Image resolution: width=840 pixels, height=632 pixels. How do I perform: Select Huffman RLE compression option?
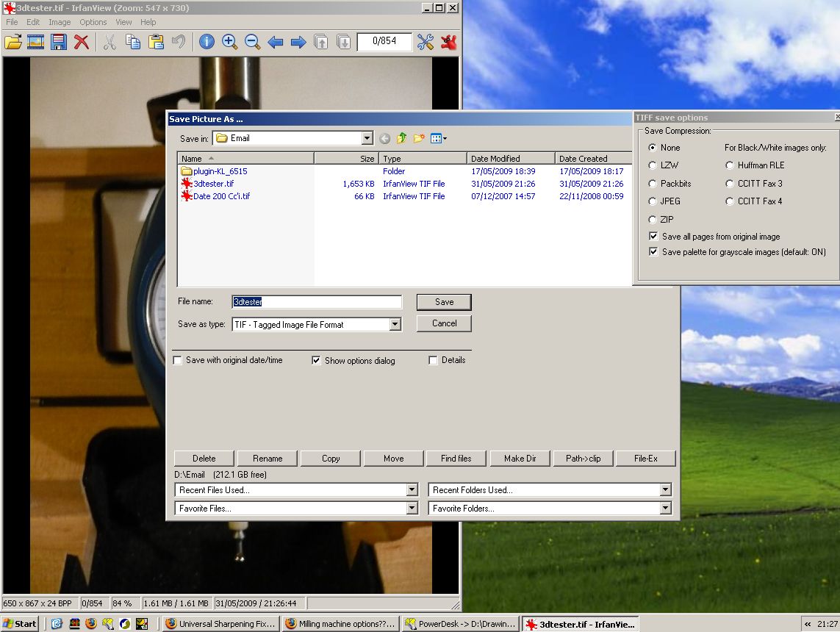[x=729, y=165]
